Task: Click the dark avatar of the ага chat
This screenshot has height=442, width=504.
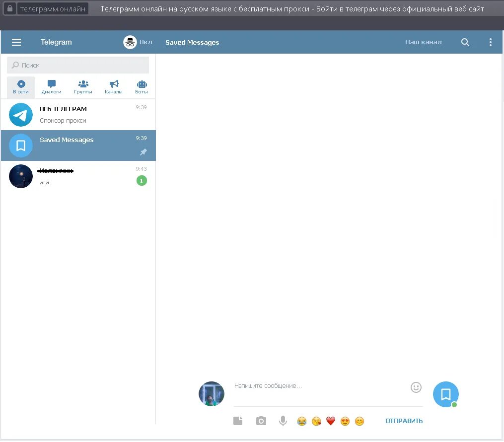Action: click(21, 176)
